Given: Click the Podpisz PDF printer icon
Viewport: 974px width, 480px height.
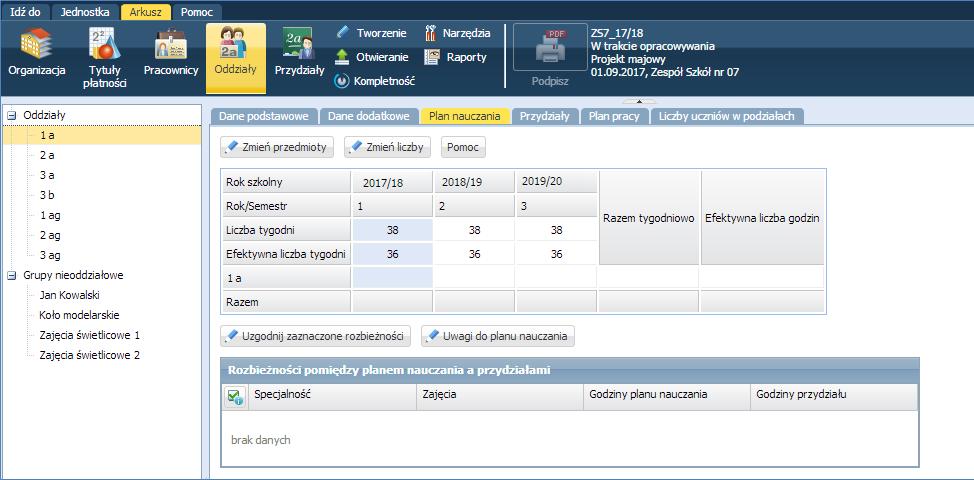Looking at the screenshot, I should tap(550, 47).
